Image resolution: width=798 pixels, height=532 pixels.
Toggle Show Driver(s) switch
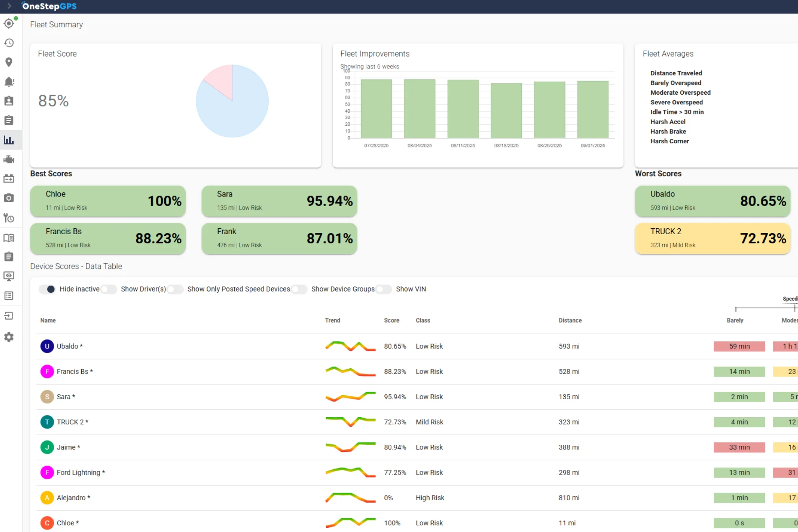pyautogui.click(x=109, y=289)
